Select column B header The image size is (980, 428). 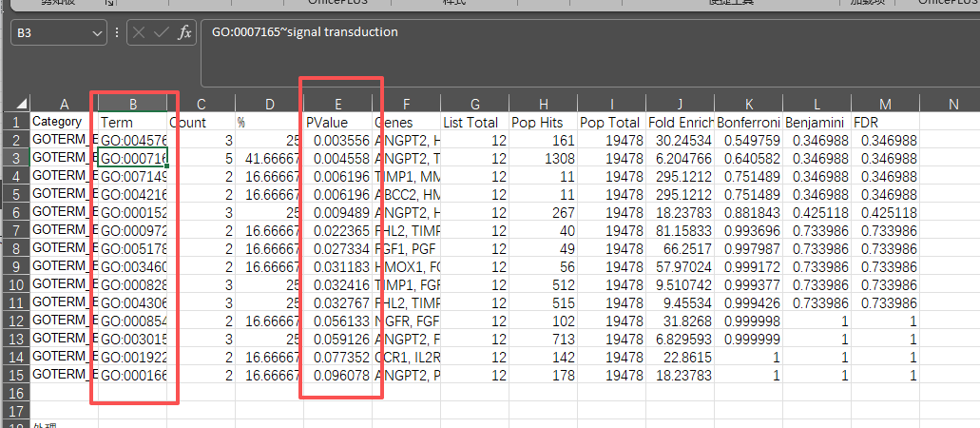click(133, 104)
